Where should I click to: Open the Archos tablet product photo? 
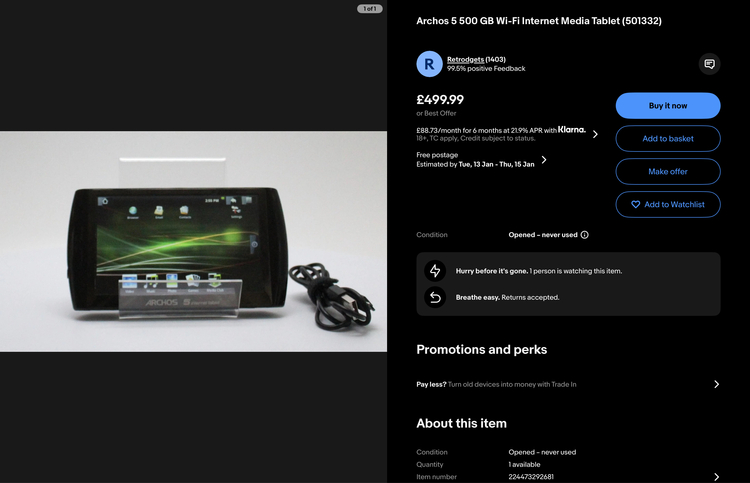[193, 241]
